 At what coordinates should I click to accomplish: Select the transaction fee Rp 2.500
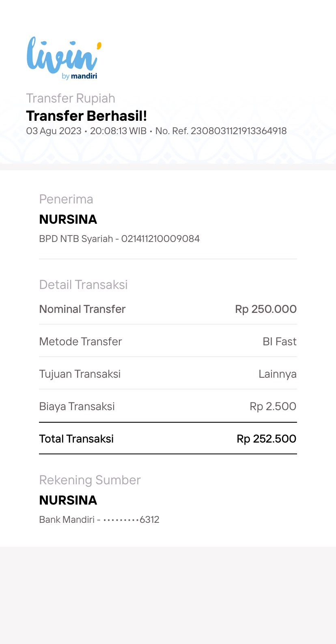(273, 406)
